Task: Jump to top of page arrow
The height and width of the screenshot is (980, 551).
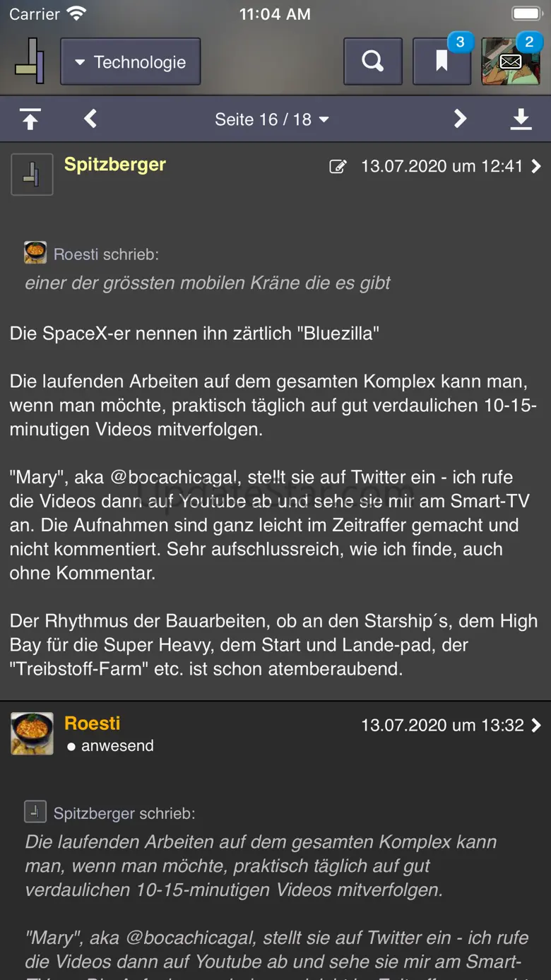Action: [30, 119]
